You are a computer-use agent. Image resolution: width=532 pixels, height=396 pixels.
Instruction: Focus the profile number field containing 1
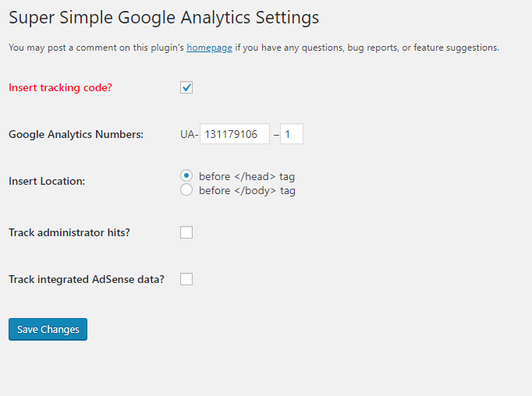pos(292,134)
